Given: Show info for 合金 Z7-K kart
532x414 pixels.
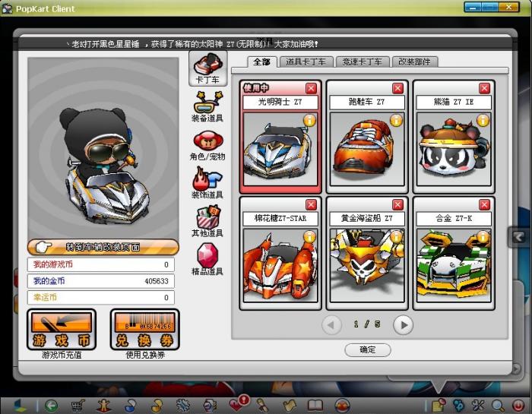Looking at the screenshot, I should coord(483,237).
